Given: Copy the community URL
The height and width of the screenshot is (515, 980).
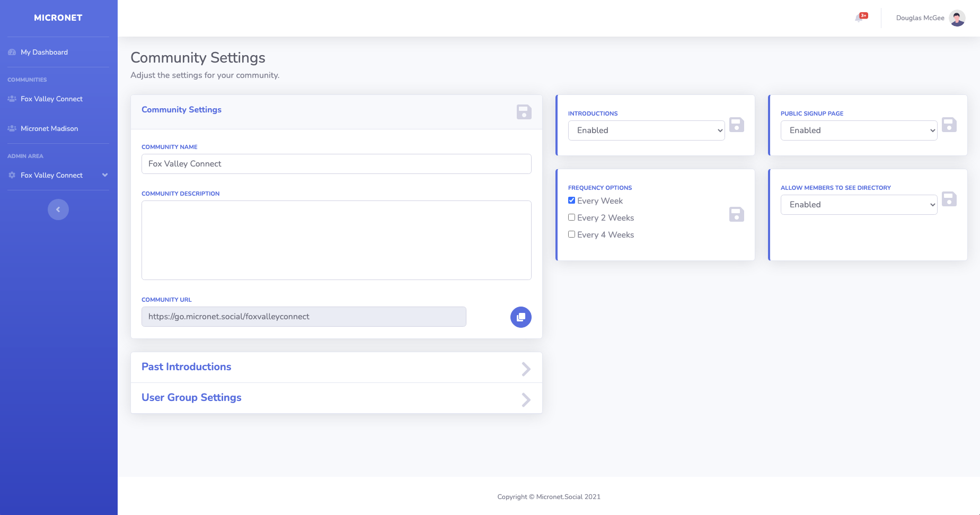Looking at the screenshot, I should [520, 317].
